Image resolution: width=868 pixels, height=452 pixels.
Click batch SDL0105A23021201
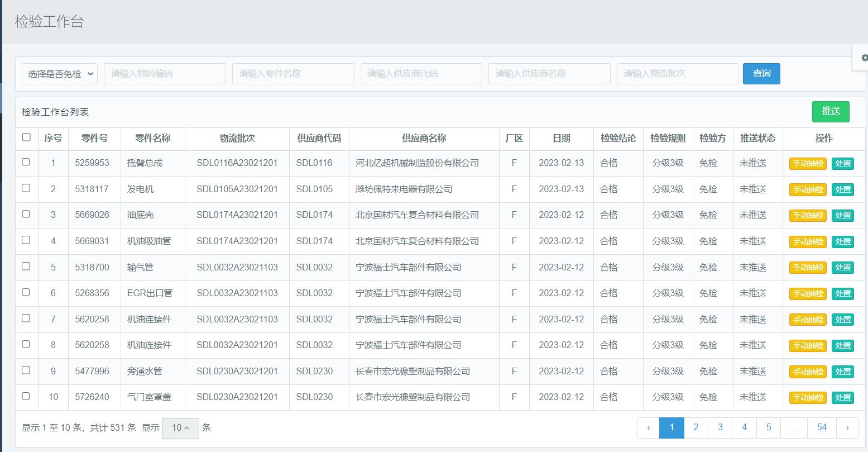[237, 189]
